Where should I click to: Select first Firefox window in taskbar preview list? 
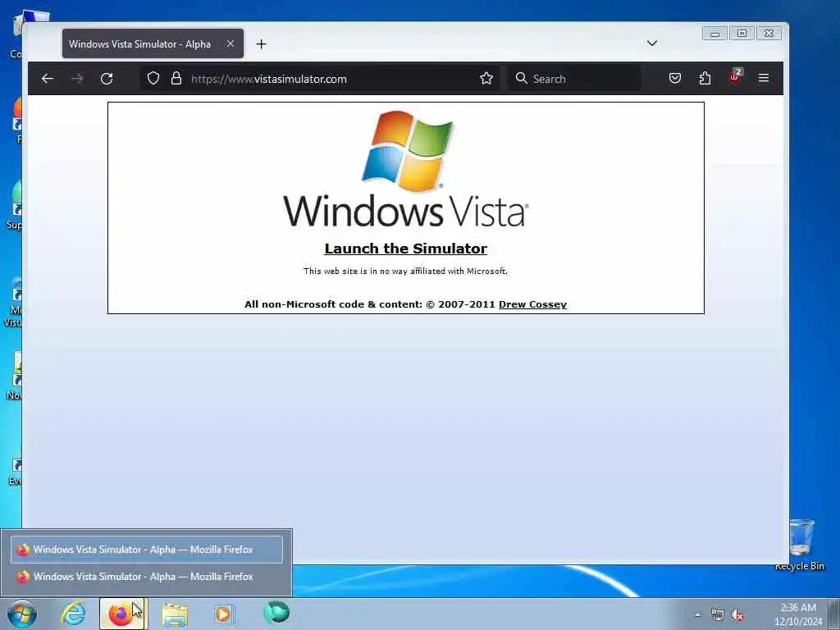pyautogui.click(x=147, y=550)
